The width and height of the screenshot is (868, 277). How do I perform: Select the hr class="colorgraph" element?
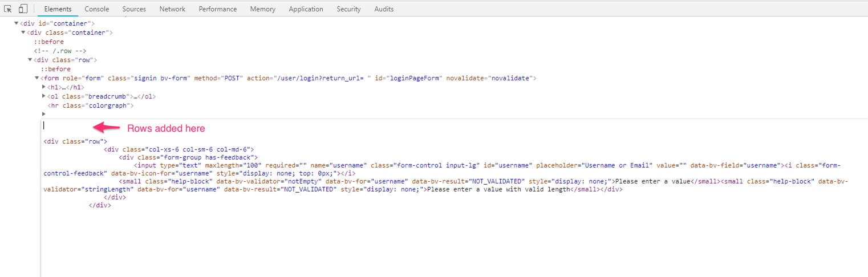pos(91,105)
